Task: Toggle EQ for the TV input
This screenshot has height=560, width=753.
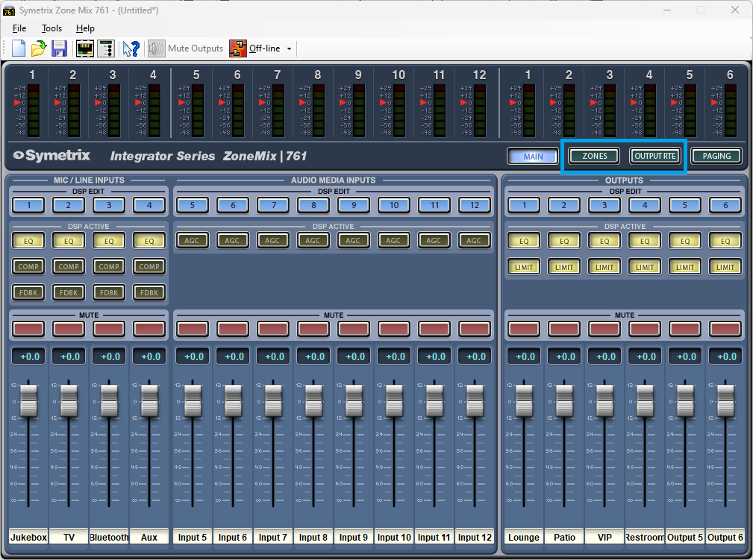Action: [x=69, y=241]
